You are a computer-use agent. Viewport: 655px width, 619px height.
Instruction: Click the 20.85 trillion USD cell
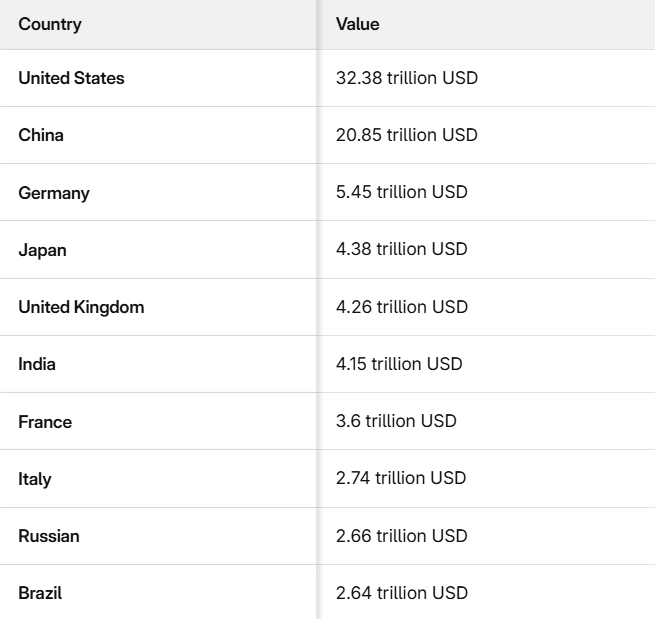407,135
